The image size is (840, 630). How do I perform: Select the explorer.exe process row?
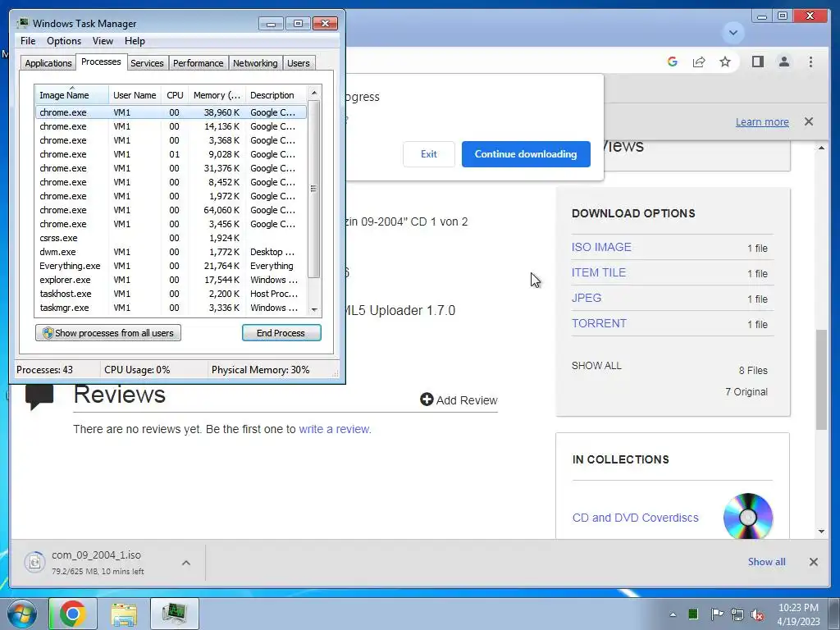(171, 280)
